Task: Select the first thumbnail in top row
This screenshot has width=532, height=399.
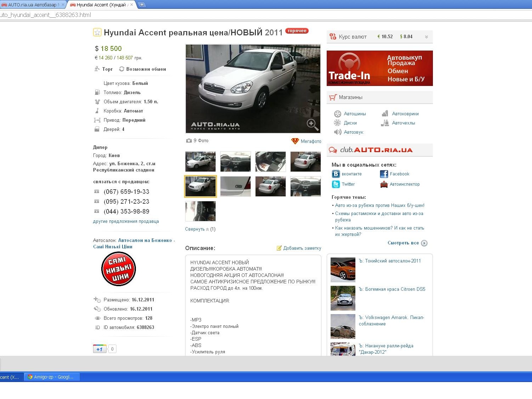Action: (200, 162)
